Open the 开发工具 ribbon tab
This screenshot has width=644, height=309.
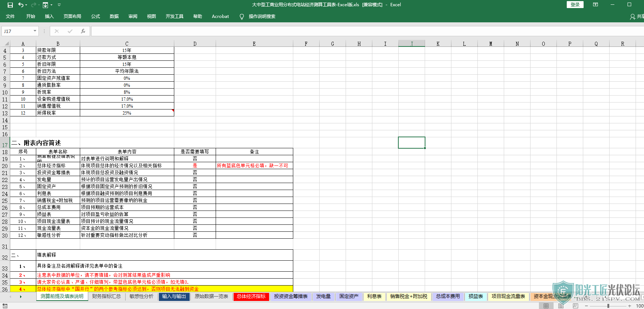coord(175,16)
